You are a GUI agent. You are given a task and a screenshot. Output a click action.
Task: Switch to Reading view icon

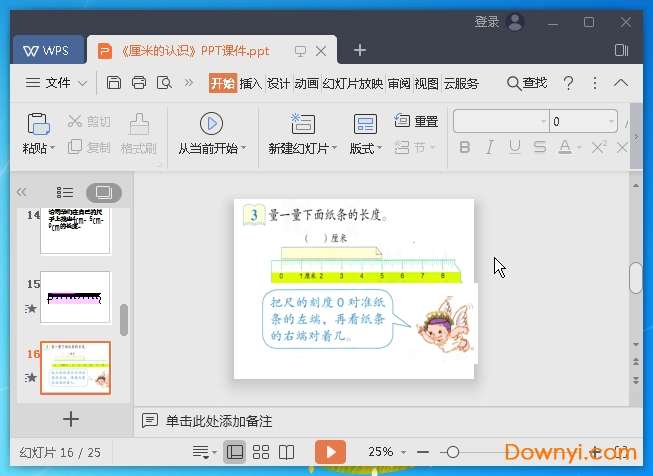point(287,452)
